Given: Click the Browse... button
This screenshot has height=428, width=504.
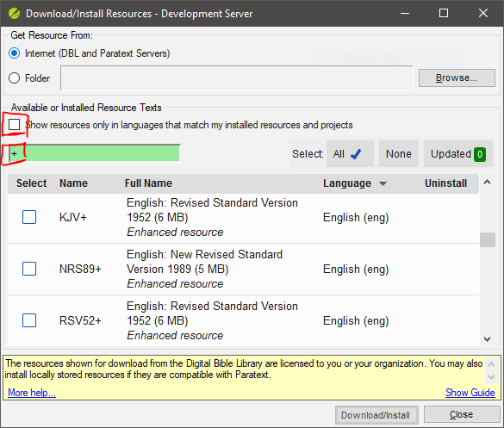Looking at the screenshot, I should click(457, 78).
